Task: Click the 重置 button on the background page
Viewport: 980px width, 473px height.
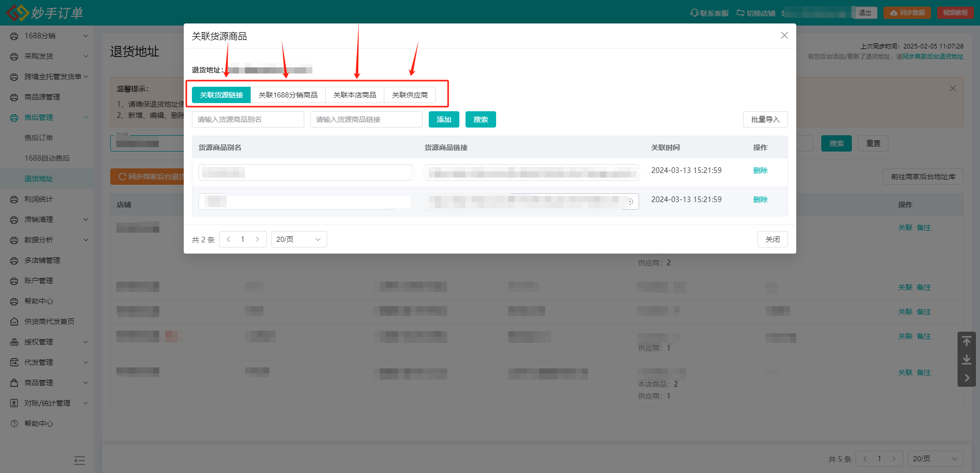Action: (x=873, y=143)
